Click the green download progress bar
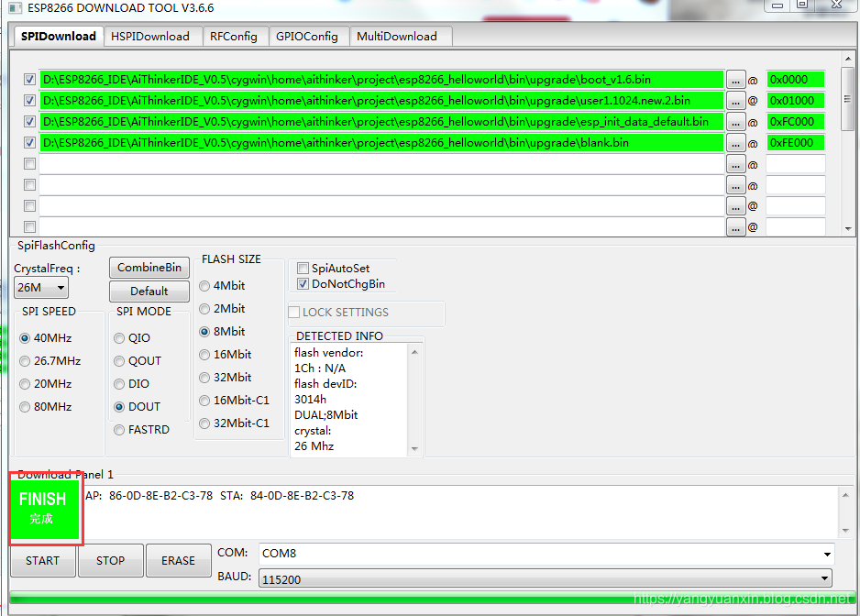This screenshot has height=616, width=860. click(432, 598)
